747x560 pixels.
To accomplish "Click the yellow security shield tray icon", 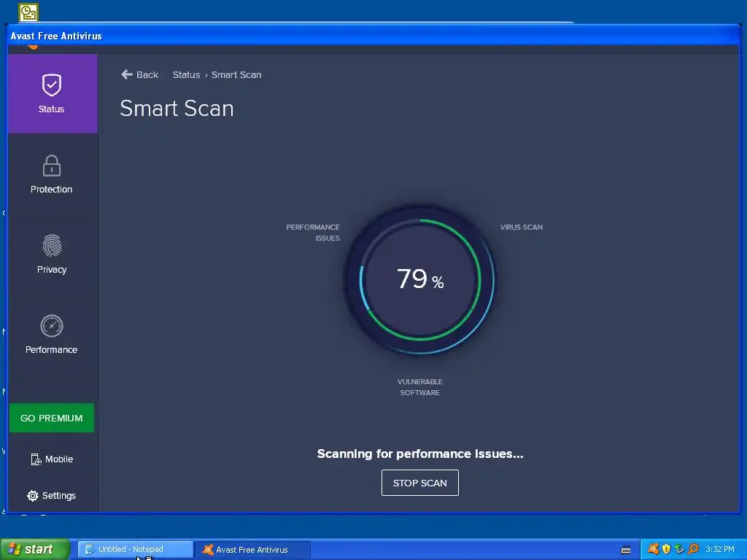I will click(667, 549).
